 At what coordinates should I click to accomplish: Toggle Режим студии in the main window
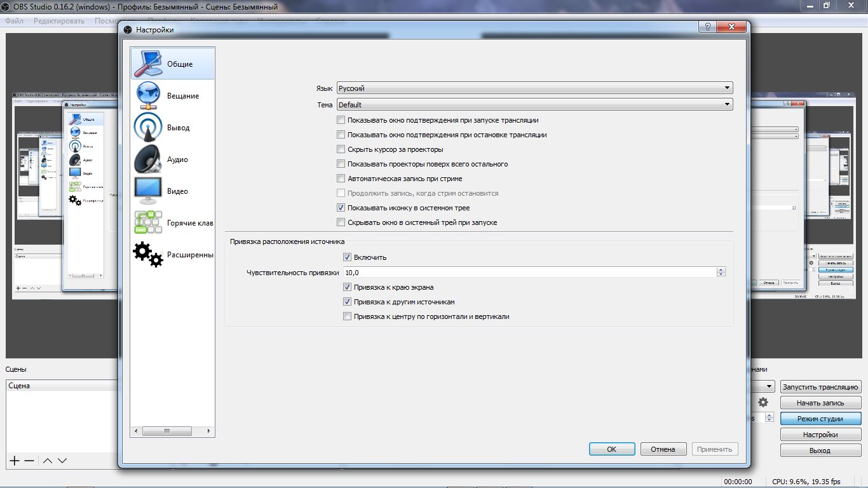tap(820, 419)
